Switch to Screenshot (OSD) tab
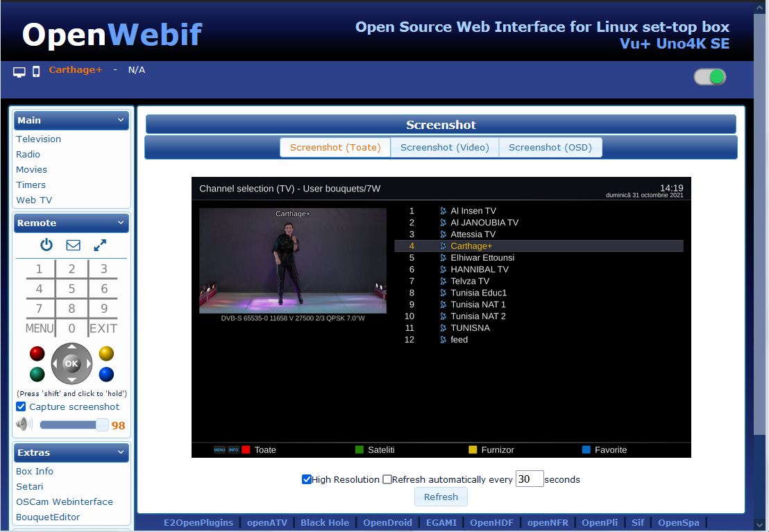This screenshot has height=532, width=769. tap(550, 148)
